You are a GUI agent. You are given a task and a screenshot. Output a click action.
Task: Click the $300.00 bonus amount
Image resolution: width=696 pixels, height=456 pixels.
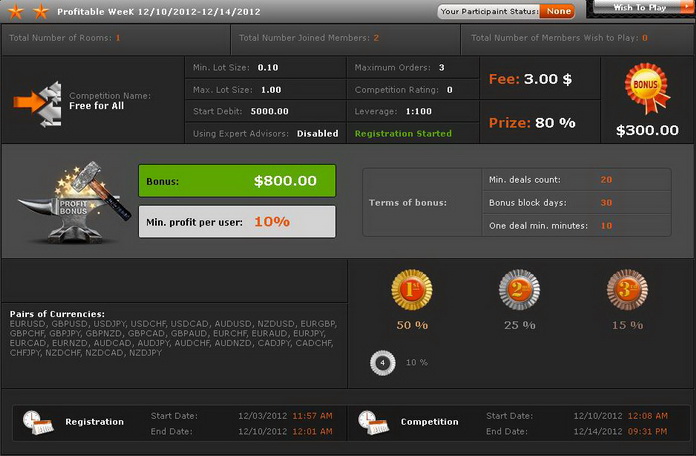click(x=647, y=130)
